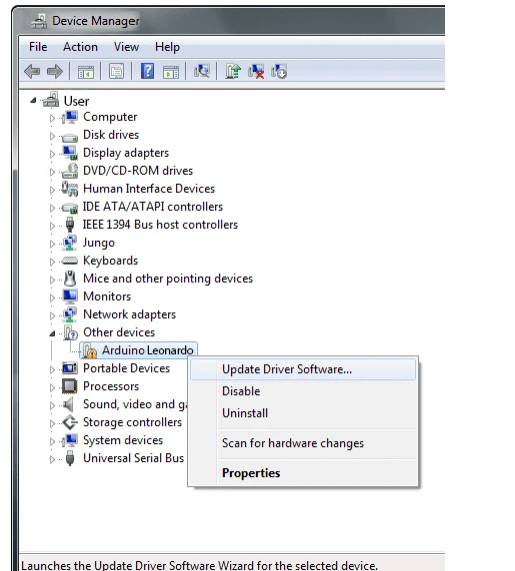Viewport: 515px width, 571px height.
Task: Select the Human Interface Devices item
Action: [149, 189]
